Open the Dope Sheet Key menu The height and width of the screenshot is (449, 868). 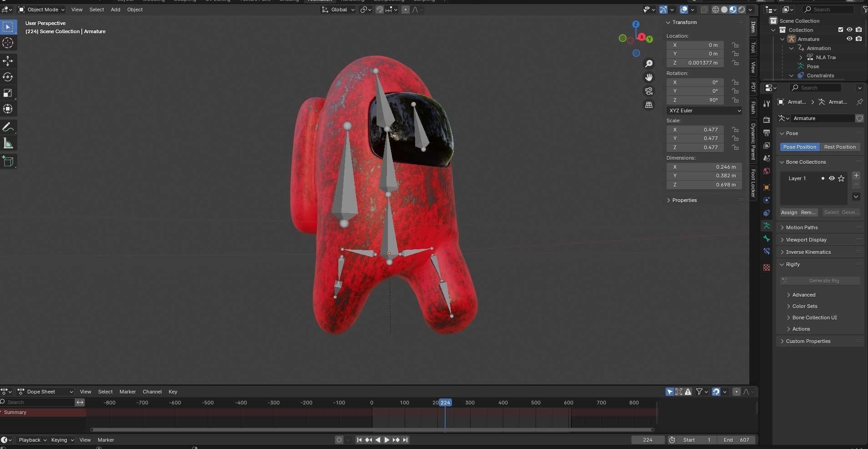click(173, 392)
